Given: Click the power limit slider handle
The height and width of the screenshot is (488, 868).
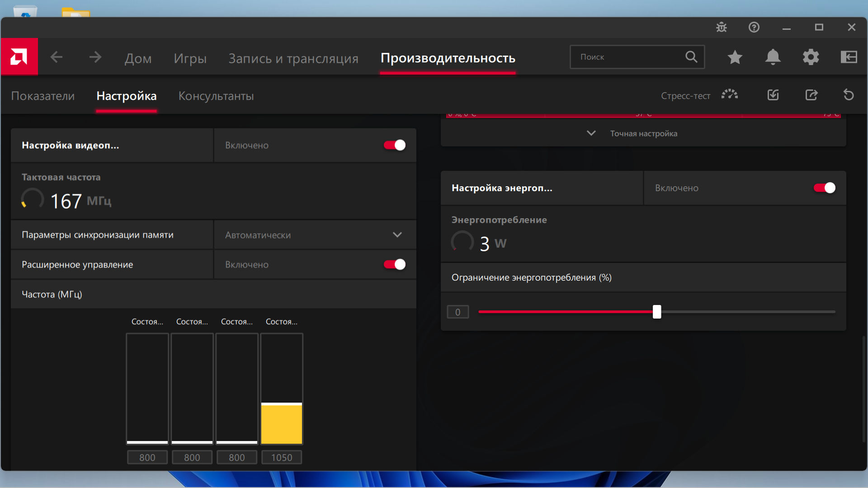Looking at the screenshot, I should click(657, 312).
